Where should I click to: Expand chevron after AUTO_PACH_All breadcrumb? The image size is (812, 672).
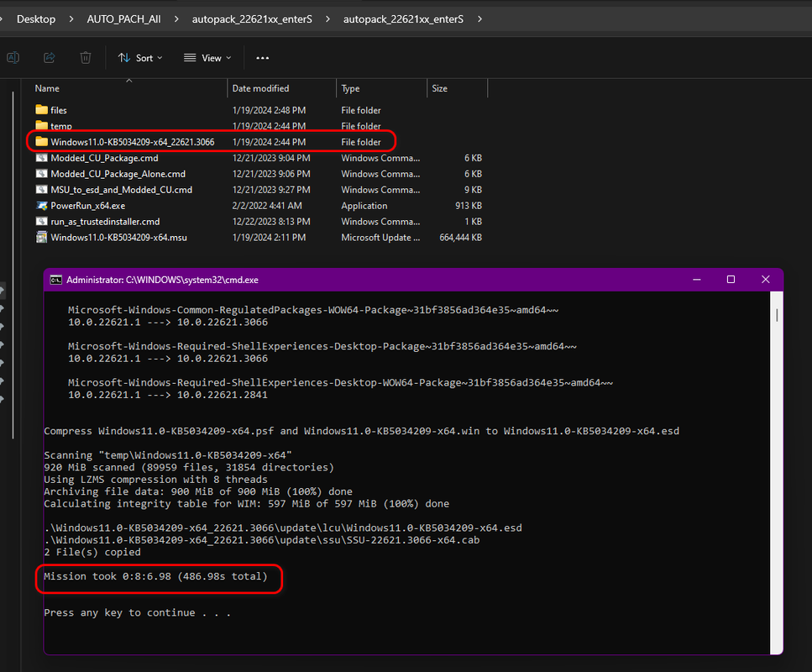[176, 19]
